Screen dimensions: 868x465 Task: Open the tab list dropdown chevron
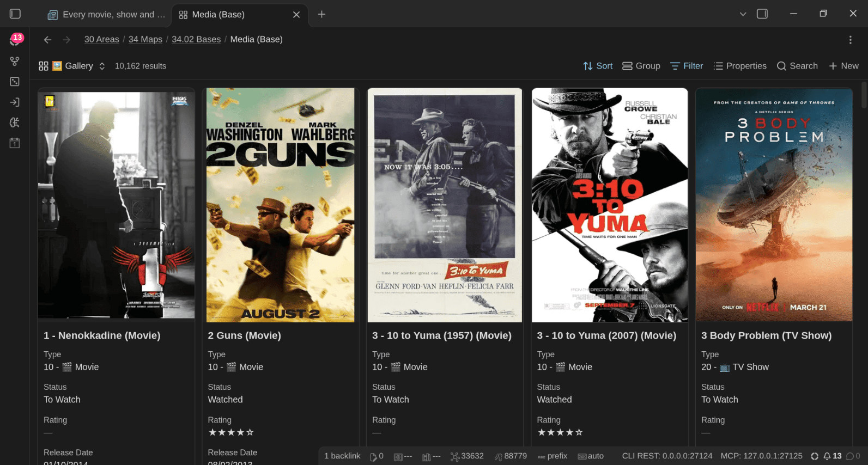pyautogui.click(x=743, y=14)
